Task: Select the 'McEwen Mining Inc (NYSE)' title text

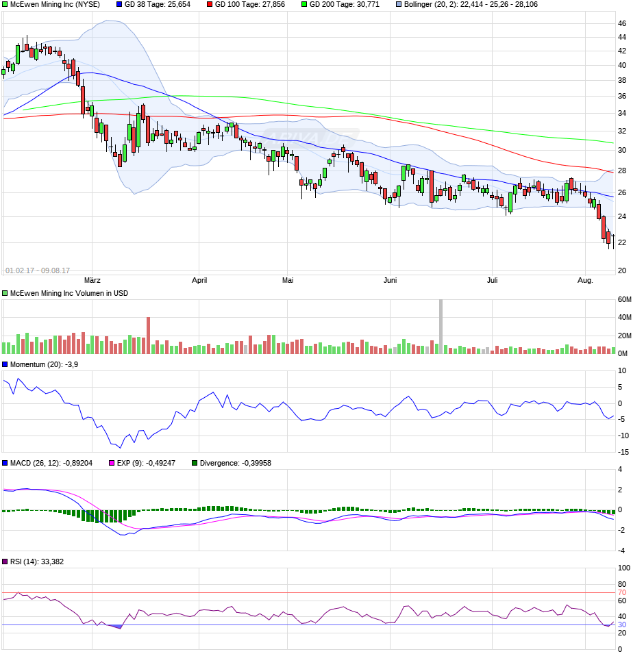Action: [55, 5]
